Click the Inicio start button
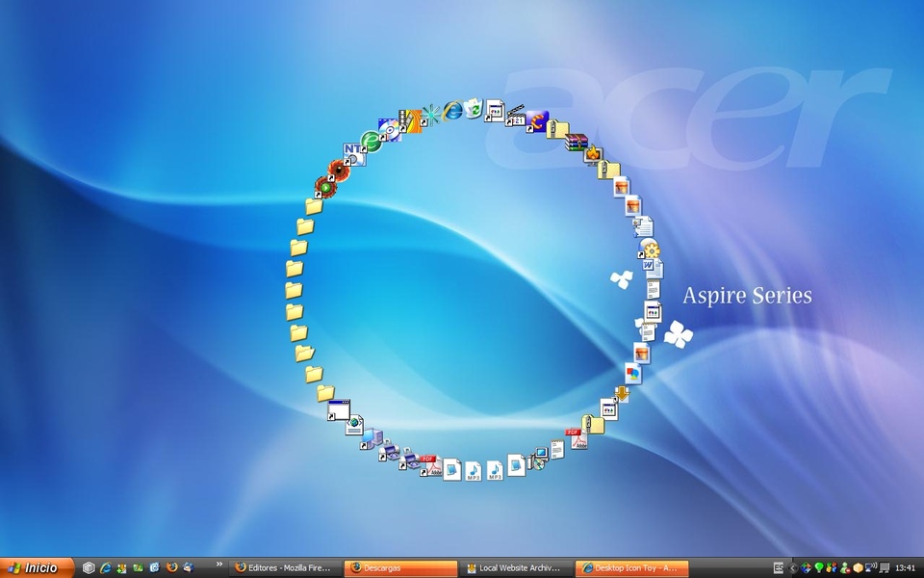924x578 pixels. pyautogui.click(x=37, y=568)
